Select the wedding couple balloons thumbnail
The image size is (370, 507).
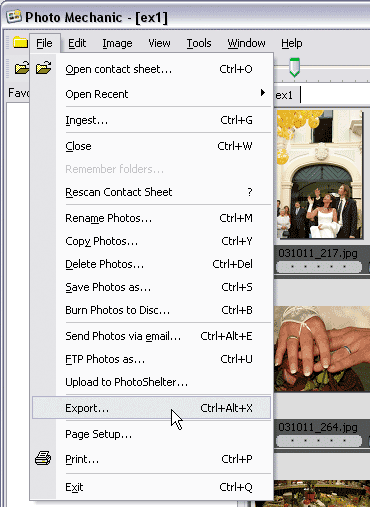point(319,174)
